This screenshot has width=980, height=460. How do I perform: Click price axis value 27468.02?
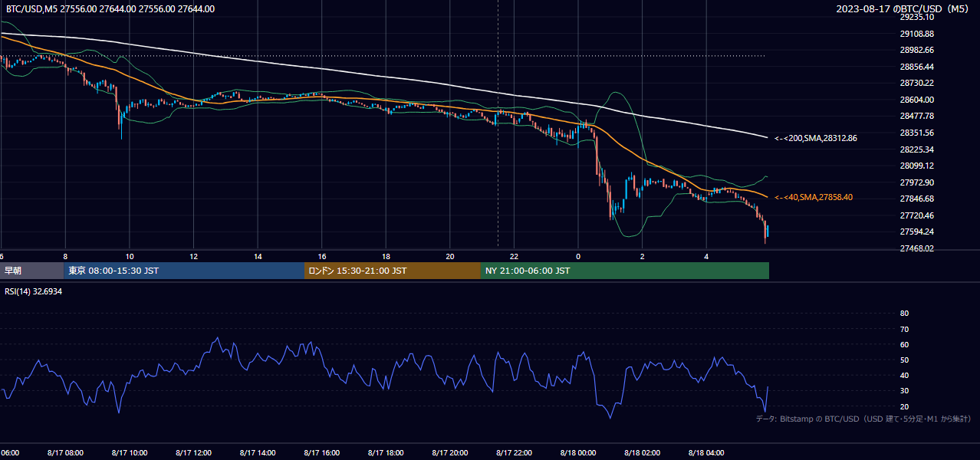(916, 248)
